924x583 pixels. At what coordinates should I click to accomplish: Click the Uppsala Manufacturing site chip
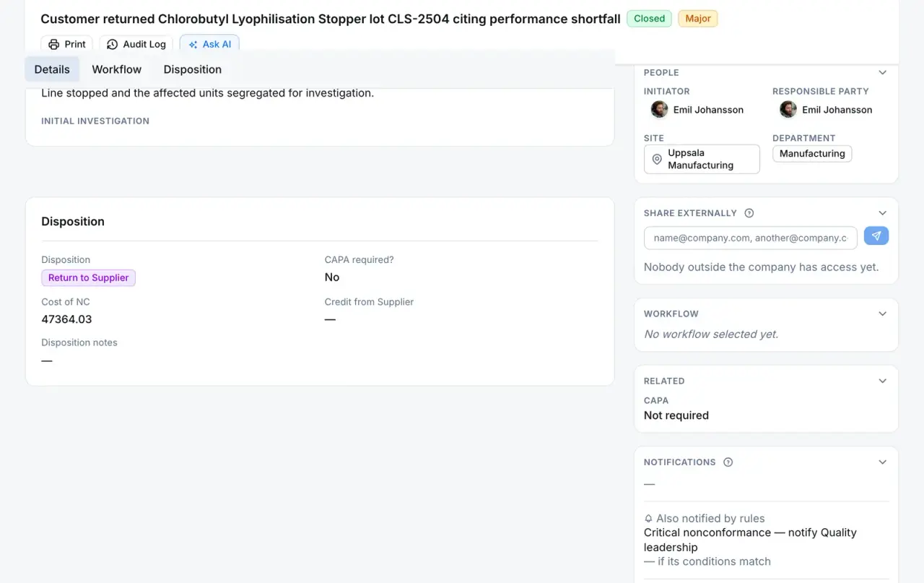coord(702,159)
